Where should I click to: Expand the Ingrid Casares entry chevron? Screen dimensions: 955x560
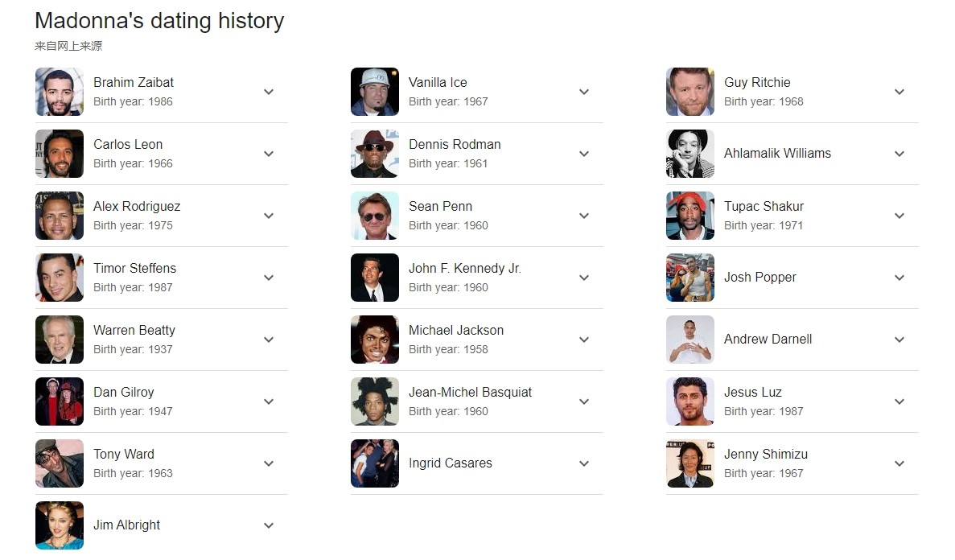[584, 463]
